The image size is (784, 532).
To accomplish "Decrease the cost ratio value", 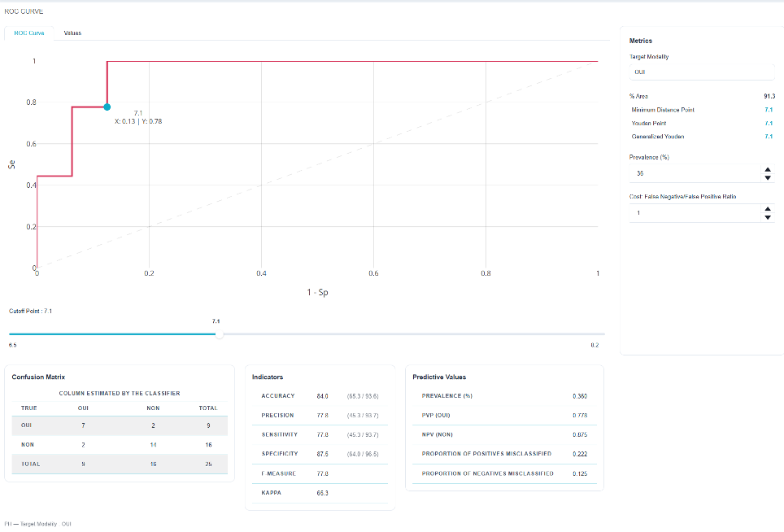I will [x=768, y=217].
